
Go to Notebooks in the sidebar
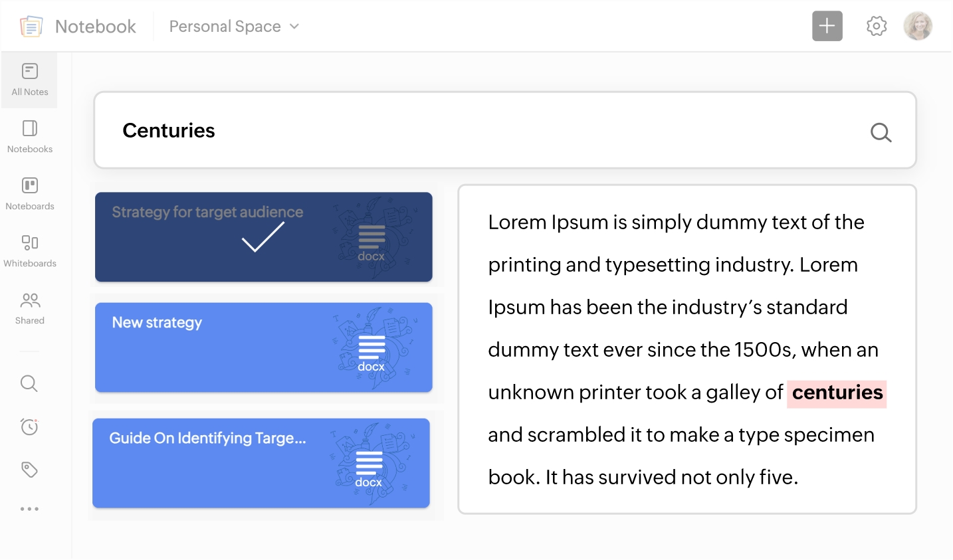(x=30, y=137)
